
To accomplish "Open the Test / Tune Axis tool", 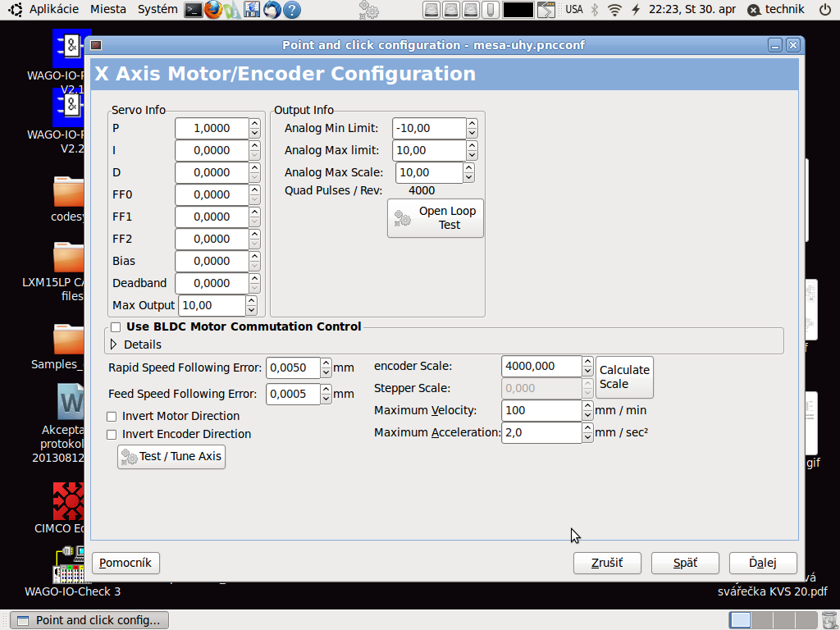I will tap(171, 457).
